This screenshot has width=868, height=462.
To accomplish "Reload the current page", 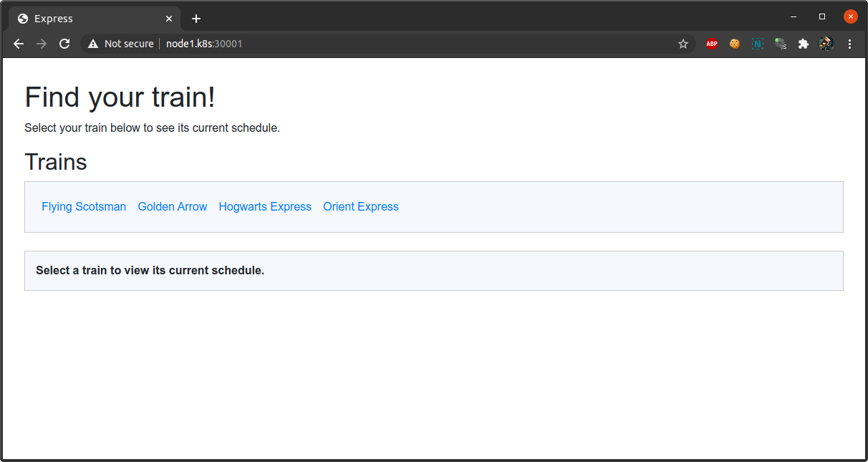I will (x=64, y=44).
